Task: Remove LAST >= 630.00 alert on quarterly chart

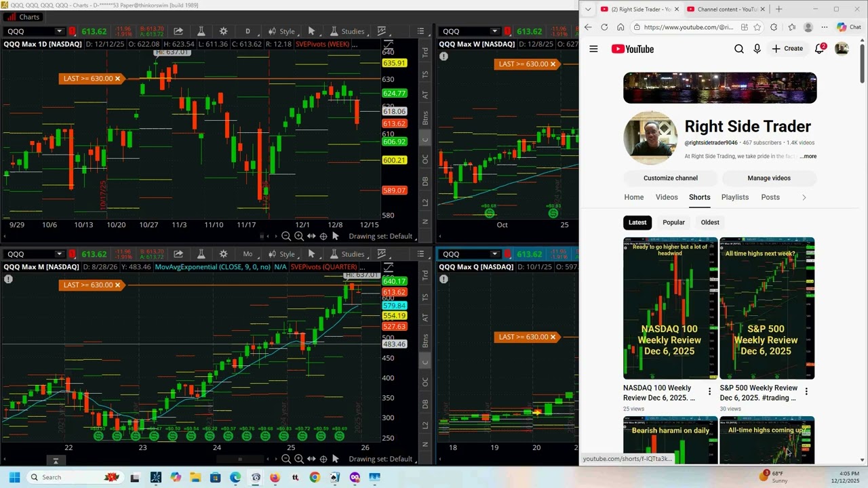Action: point(553,337)
